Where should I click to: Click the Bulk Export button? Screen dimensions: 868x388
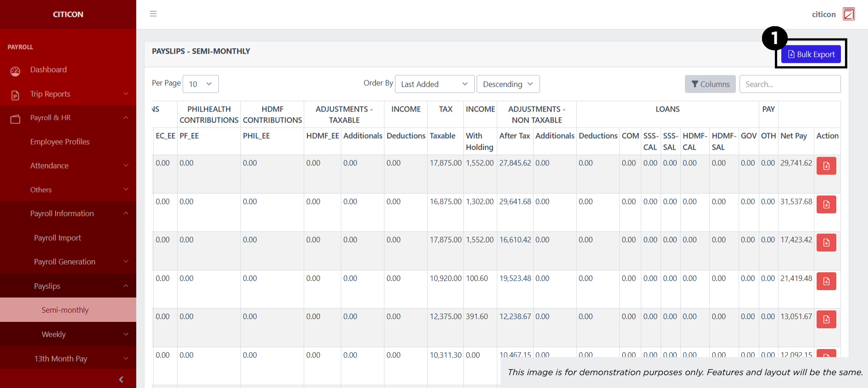point(811,54)
